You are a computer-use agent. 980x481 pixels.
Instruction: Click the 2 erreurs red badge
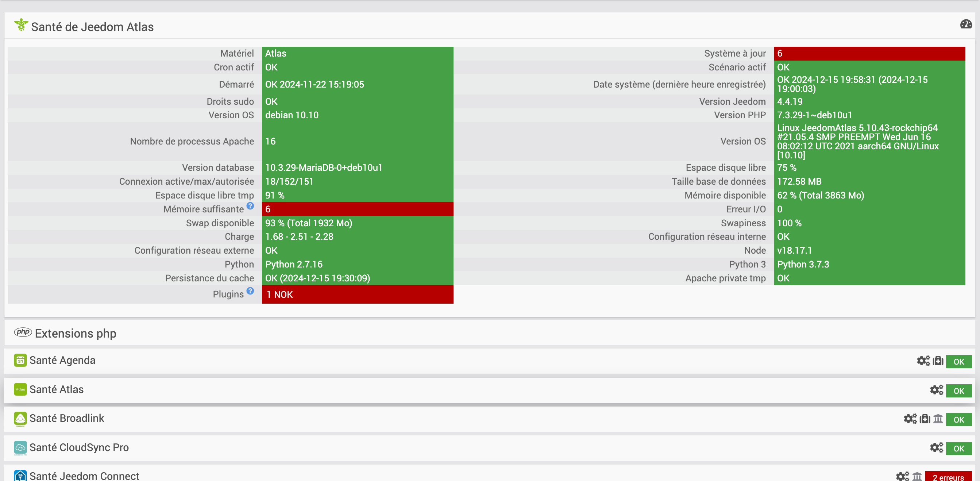(948, 477)
